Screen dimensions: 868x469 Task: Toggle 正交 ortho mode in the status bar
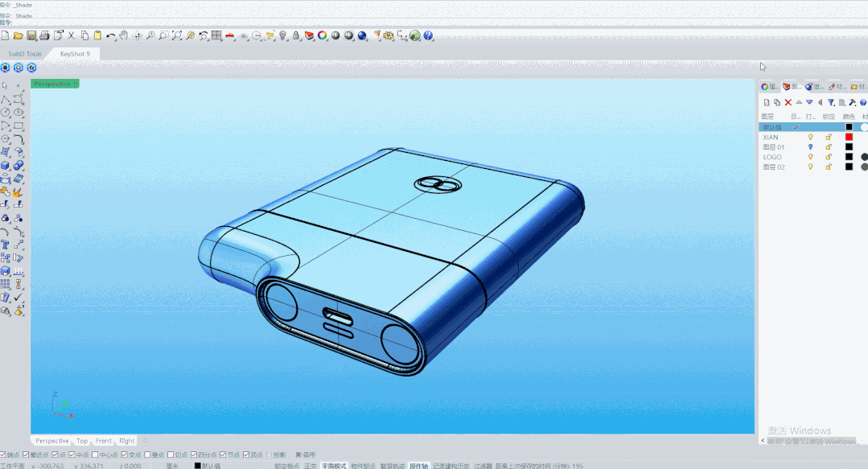(x=311, y=466)
